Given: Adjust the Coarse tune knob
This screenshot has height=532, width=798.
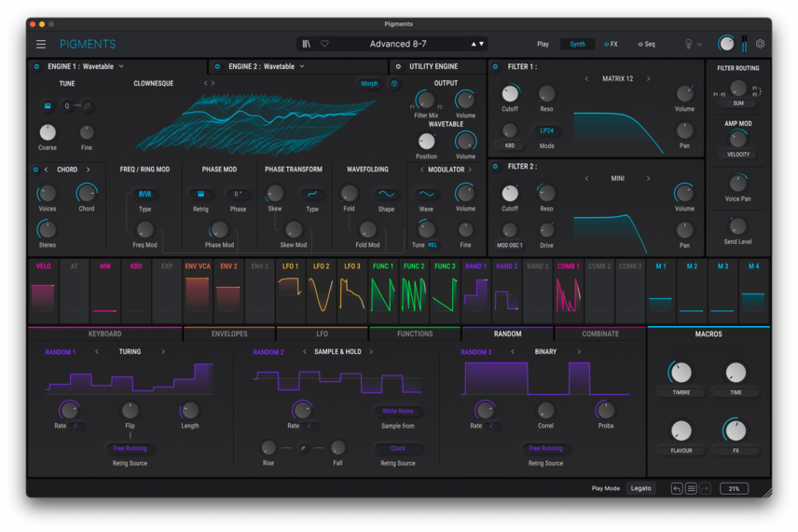Looking at the screenshot, I should click(x=48, y=132).
